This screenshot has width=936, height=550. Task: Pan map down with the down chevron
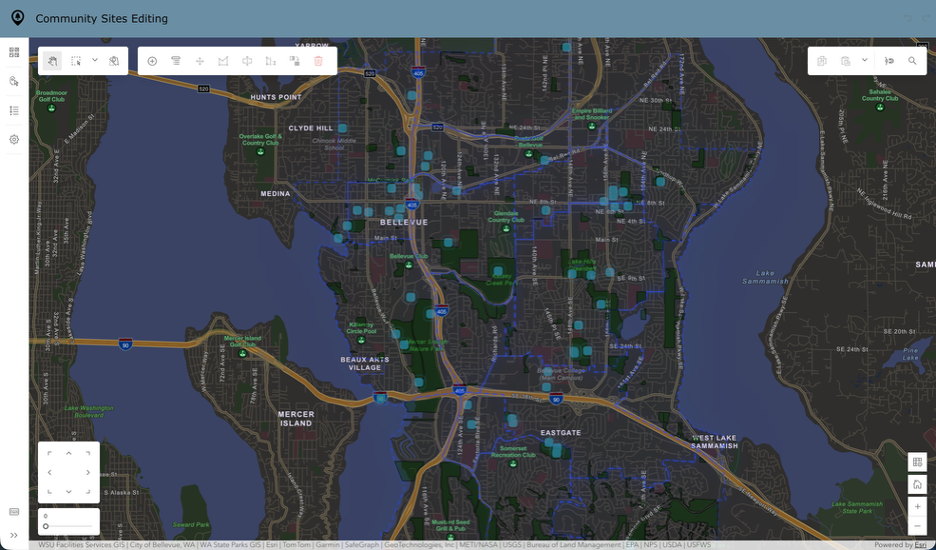tap(69, 491)
